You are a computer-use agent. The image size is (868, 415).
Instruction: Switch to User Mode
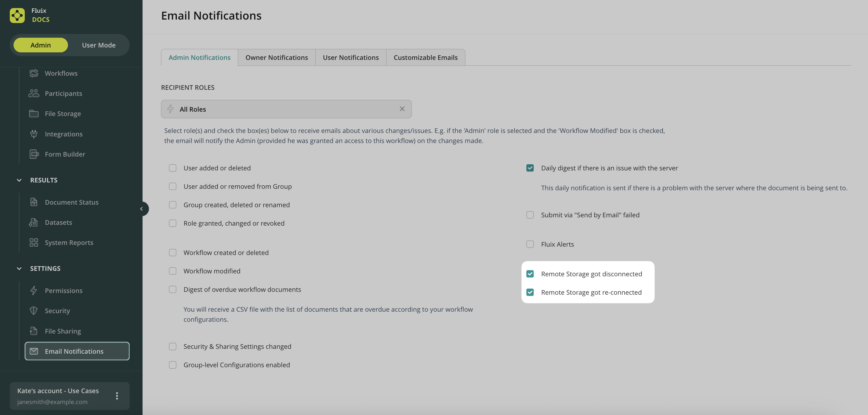tap(98, 45)
